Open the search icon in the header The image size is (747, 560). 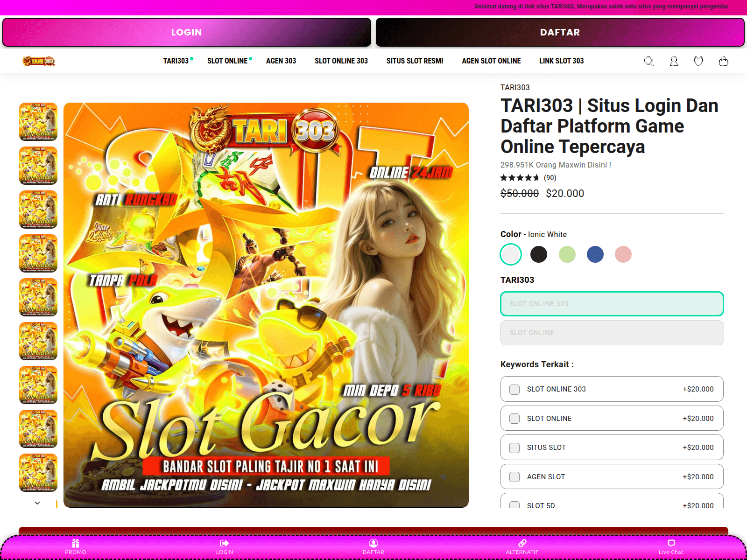[648, 61]
